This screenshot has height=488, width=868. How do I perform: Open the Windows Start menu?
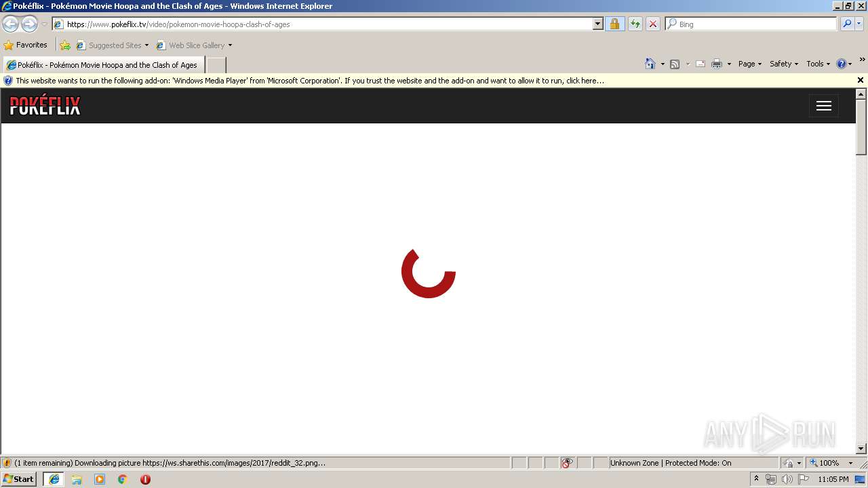(19, 479)
